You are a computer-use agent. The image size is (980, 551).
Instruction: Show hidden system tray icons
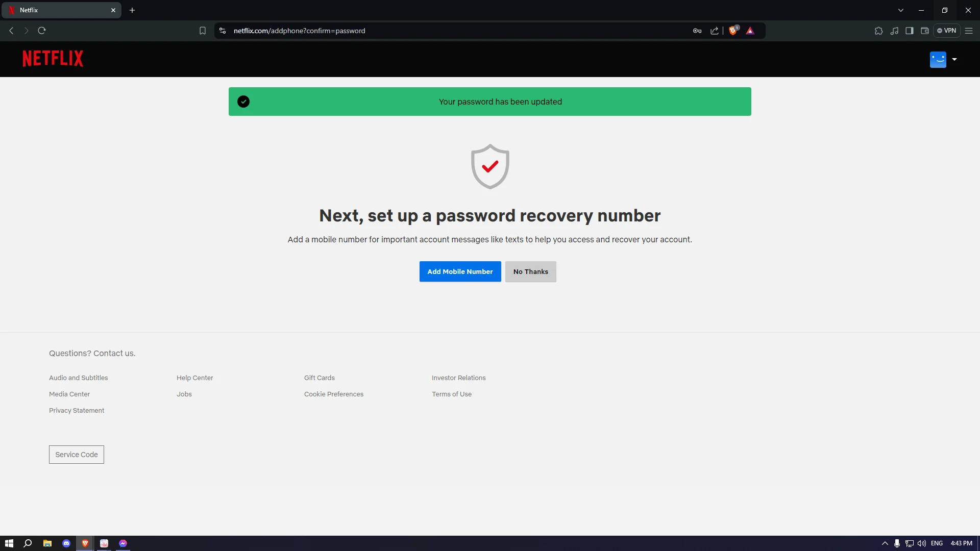point(885,543)
